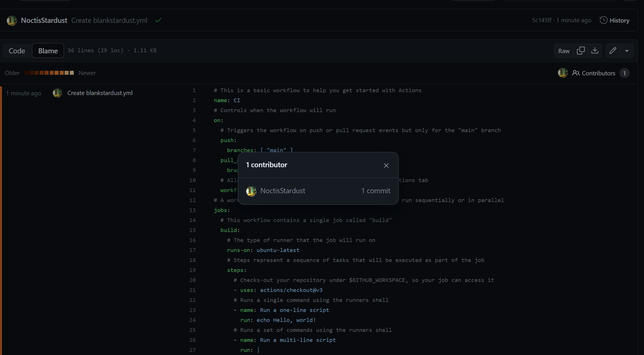644x355 pixels.
Task: Click the 1 commit link in popup
Action: (x=375, y=191)
